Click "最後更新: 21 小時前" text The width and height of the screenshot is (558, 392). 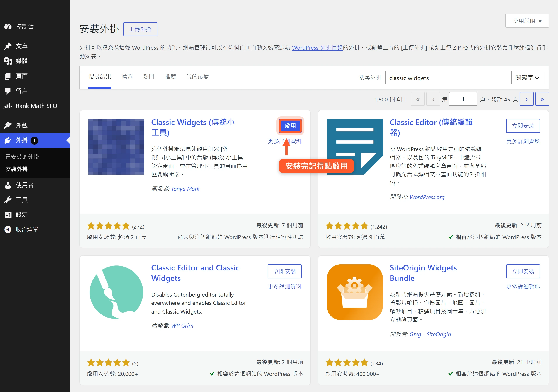tap(517, 362)
